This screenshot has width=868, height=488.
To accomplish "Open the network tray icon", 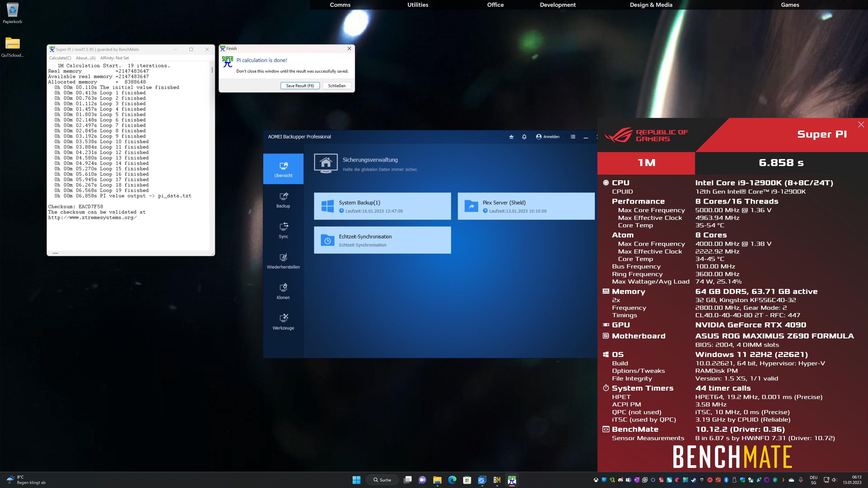I will coord(826,480).
